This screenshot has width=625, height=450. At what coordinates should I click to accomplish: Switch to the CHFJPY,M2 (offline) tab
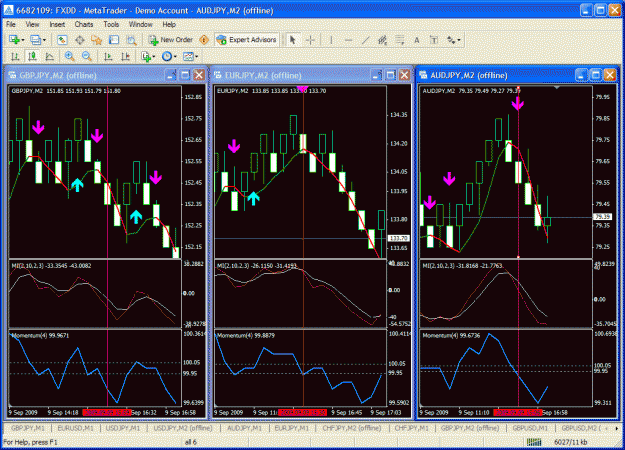coord(352,428)
